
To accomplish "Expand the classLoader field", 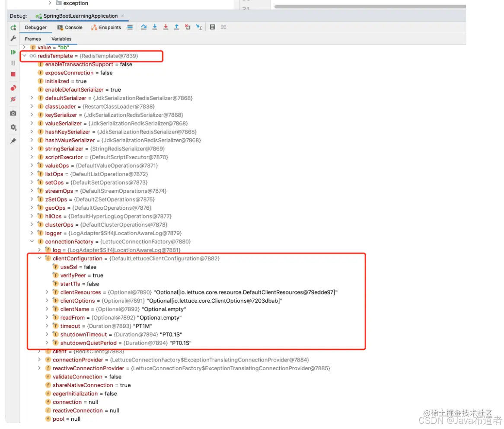I will (x=32, y=106).
